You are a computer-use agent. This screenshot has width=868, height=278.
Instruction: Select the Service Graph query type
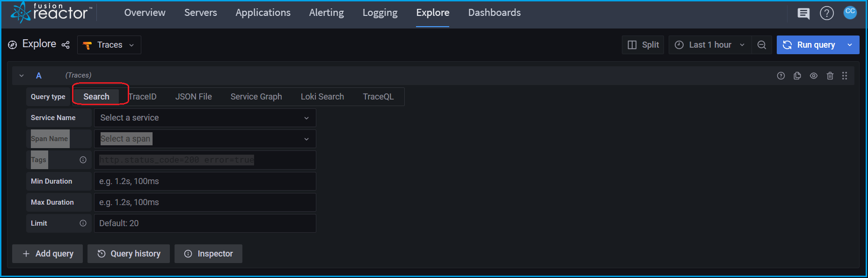[x=256, y=97]
